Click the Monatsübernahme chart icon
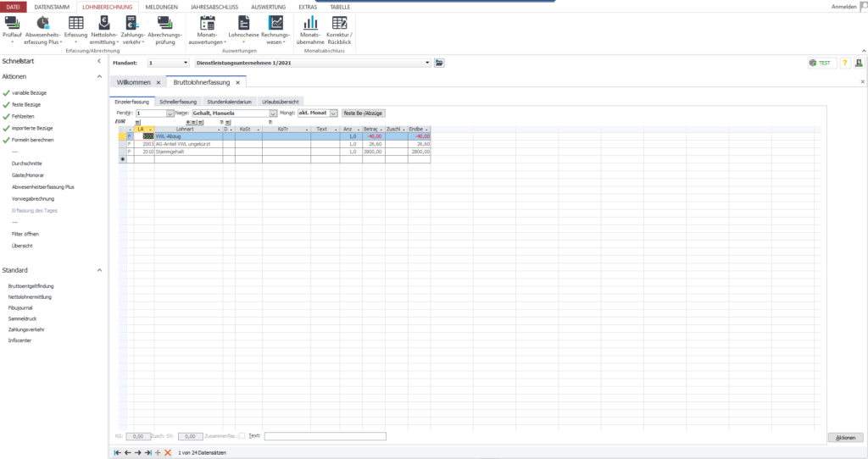Image resolution: width=868 pixels, height=459 pixels. [x=310, y=23]
